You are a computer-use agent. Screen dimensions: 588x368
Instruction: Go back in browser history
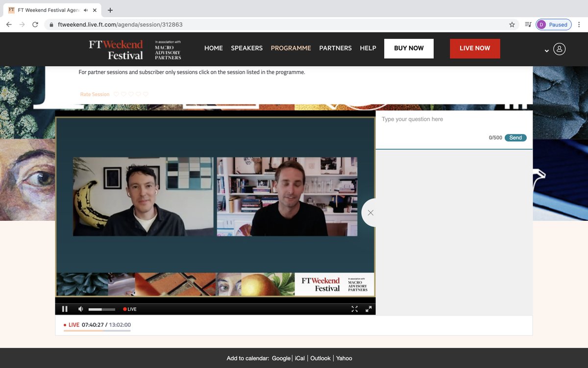(x=9, y=25)
